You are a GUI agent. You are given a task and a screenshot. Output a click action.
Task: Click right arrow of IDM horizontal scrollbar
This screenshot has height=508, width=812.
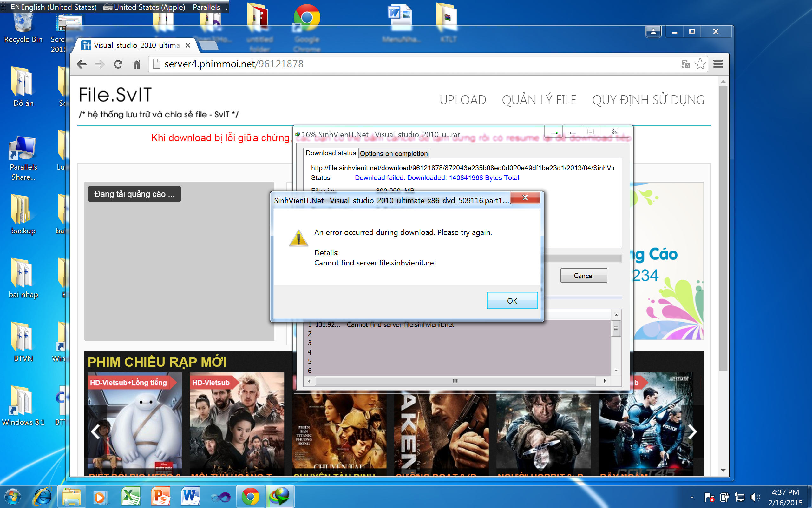point(605,381)
